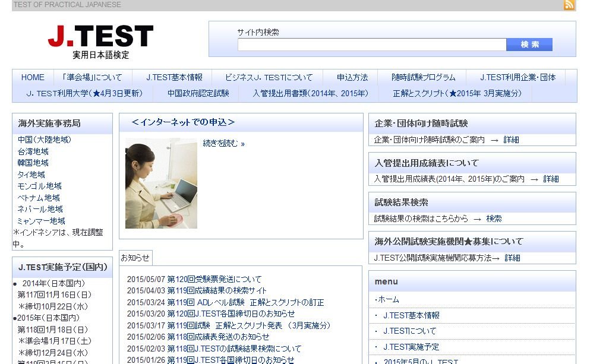Open the 随時試験プログラム nav item

[x=425, y=77]
